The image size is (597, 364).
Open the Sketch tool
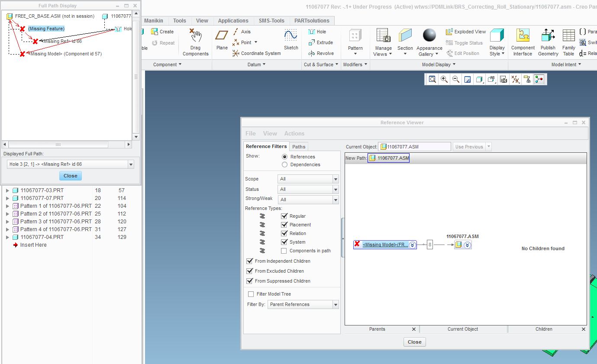click(291, 40)
